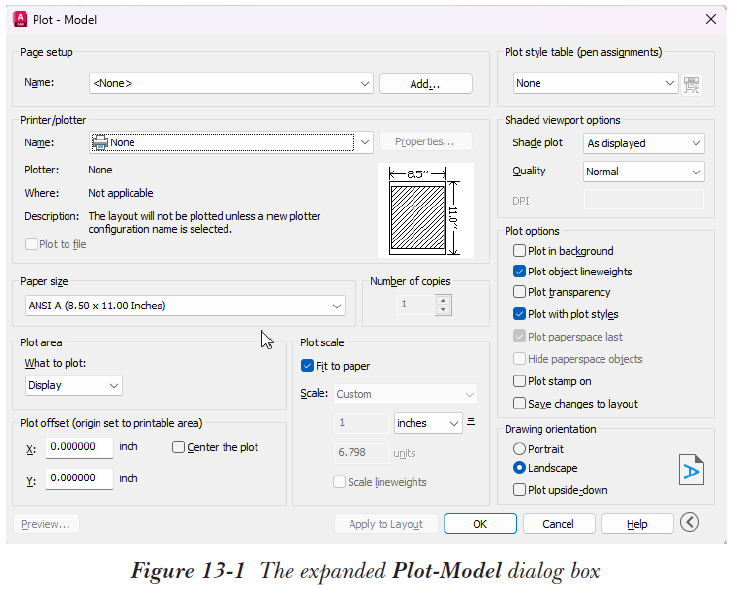Click the drawing orientation page icon

[x=691, y=470]
